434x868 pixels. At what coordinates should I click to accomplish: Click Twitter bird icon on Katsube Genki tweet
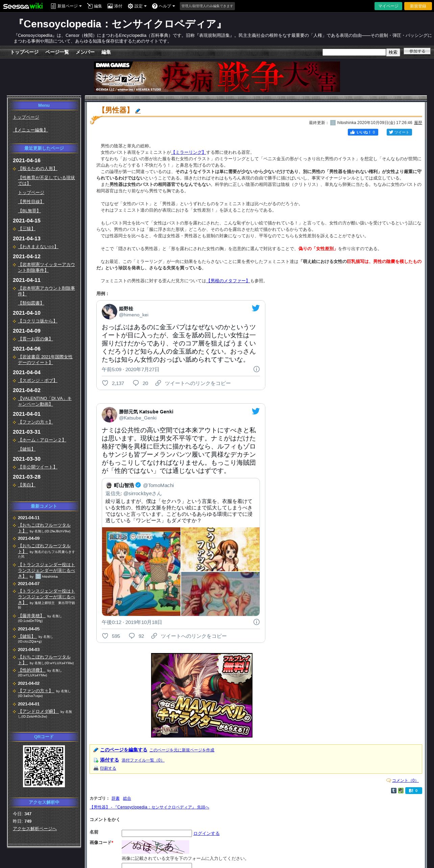click(x=256, y=411)
